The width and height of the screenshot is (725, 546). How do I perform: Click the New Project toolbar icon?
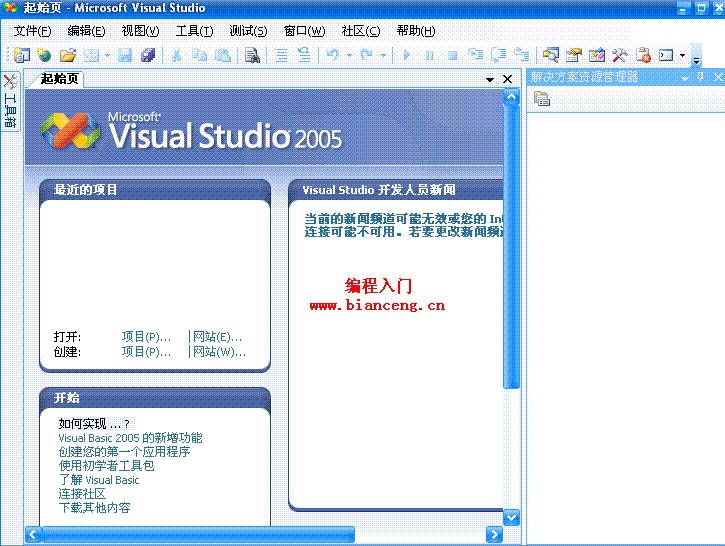click(x=22, y=55)
